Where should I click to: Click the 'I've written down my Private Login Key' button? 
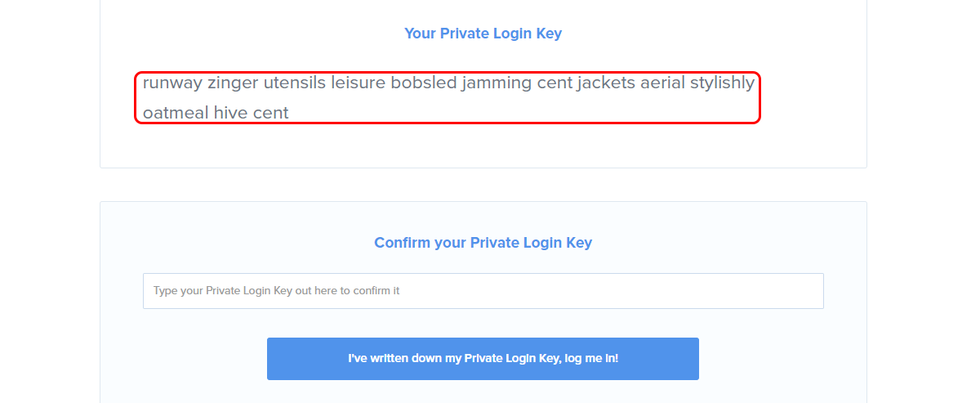coord(483,359)
